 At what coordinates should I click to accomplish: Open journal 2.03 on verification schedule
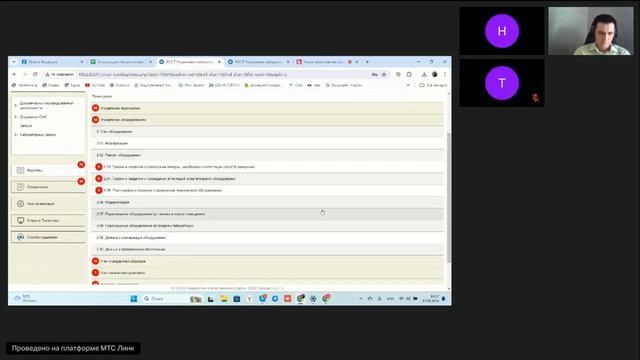pyautogui.click(x=267, y=167)
